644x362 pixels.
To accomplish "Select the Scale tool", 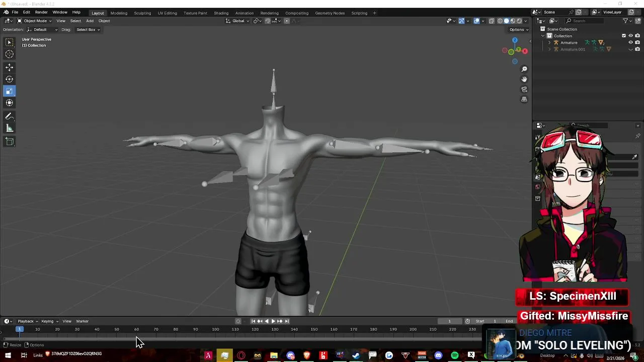I will point(10,91).
